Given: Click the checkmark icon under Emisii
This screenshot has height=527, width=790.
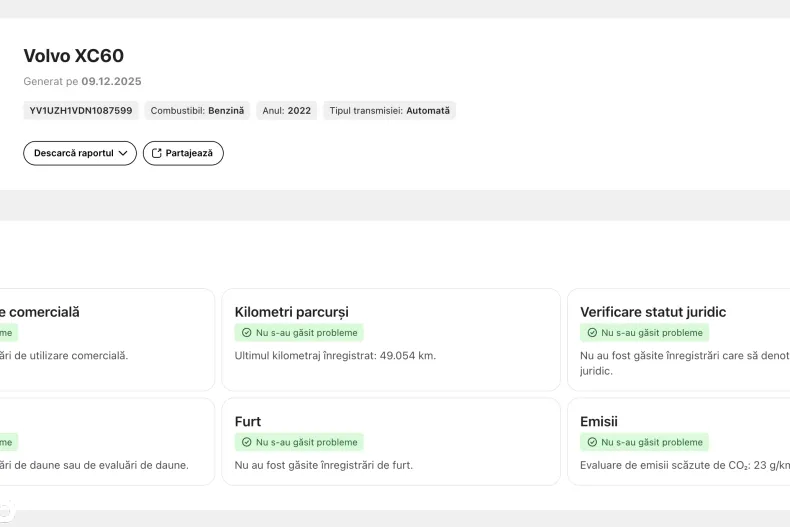Looking at the screenshot, I should (x=592, y=442).
